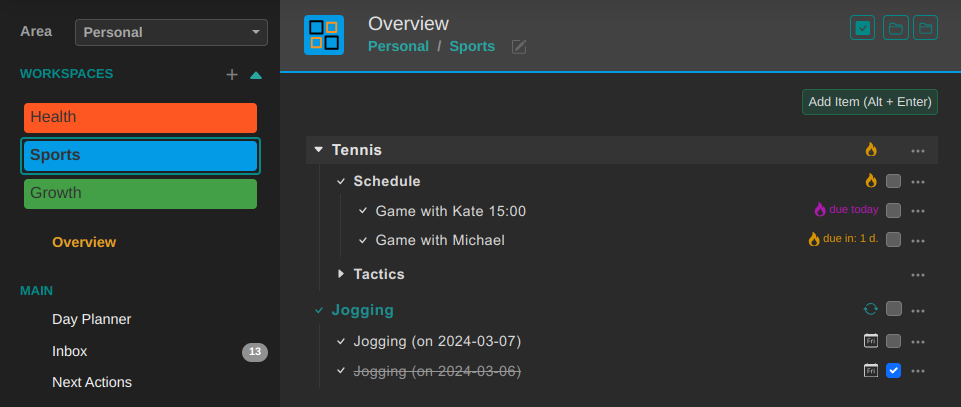961x407 pixels.
Task: Add a new workspace with plus icon
Action: (232, 75)
